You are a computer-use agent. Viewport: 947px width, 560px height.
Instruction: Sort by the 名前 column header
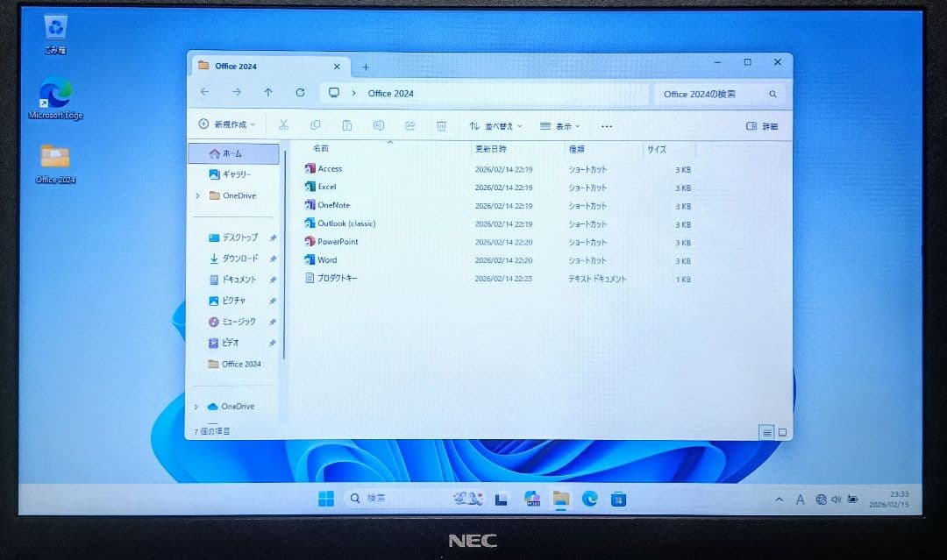[321, 148]
